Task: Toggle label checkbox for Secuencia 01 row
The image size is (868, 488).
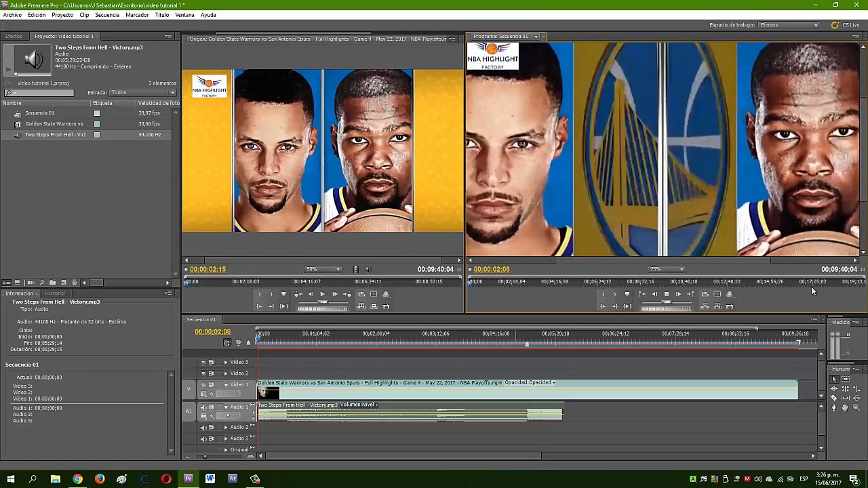Action: pyautogui.click(x=97, y=113)
